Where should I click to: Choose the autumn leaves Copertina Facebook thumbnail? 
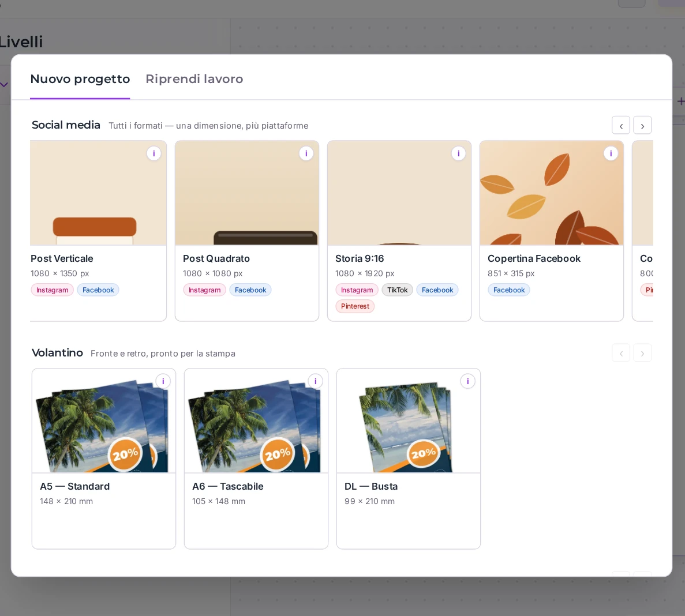click(x=551, y=193)
